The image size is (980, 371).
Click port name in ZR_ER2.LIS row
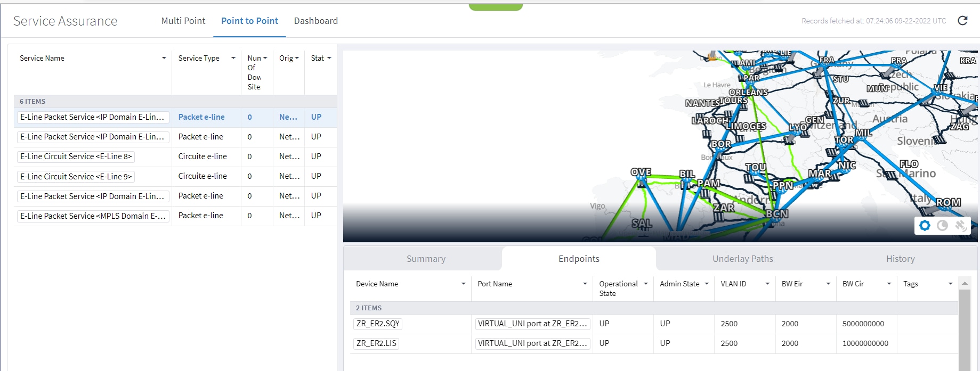pyautogui.click(x=532, y=343)
